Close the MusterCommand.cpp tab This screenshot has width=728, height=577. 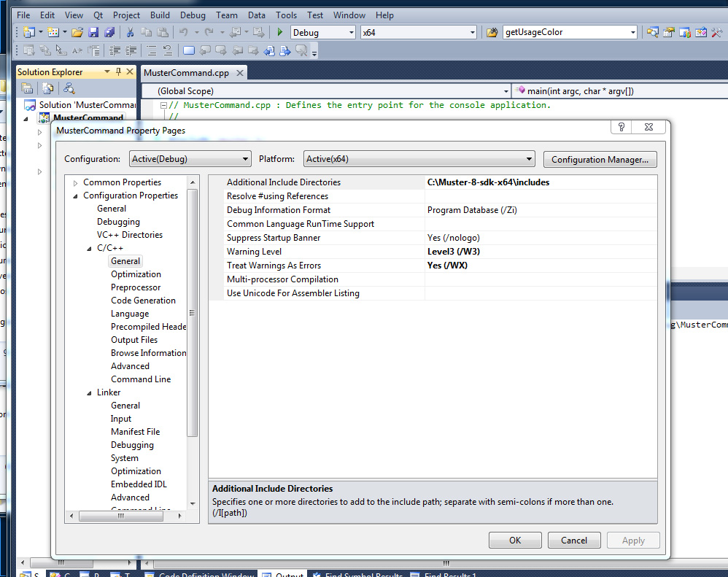click(239, 72)
